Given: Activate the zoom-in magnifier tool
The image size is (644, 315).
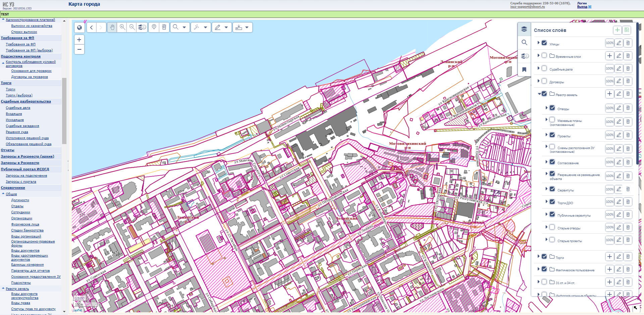Looking at the screenshot, I should tap(122, 27).
